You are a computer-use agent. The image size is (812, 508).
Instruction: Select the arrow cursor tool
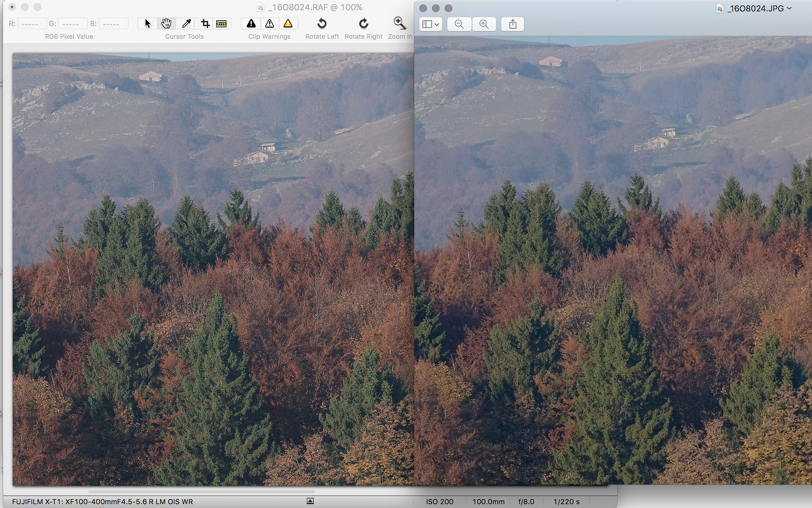coord(148,23)
